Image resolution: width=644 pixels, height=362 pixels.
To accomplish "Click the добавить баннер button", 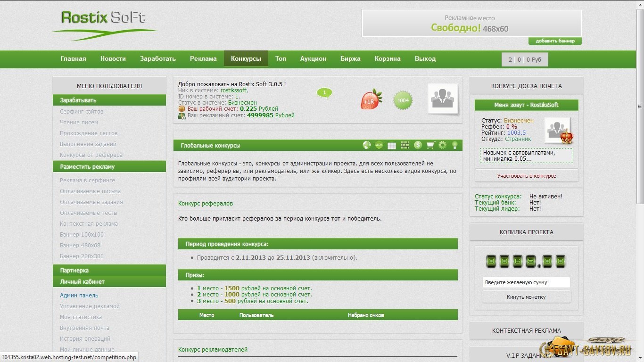I will coord(555,41).
